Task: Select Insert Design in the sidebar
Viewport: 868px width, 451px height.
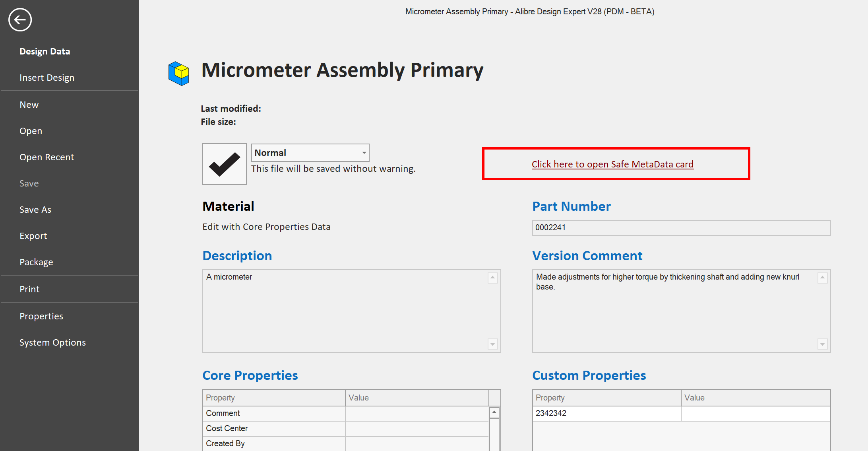Action: coord(47,78)
